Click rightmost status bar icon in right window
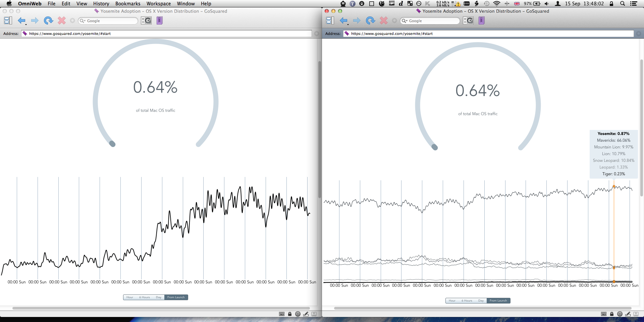 point(636,314)
